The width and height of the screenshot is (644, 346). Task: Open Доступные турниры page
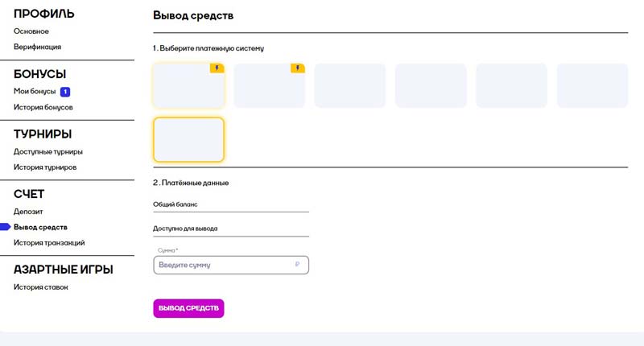pos(48,151)
